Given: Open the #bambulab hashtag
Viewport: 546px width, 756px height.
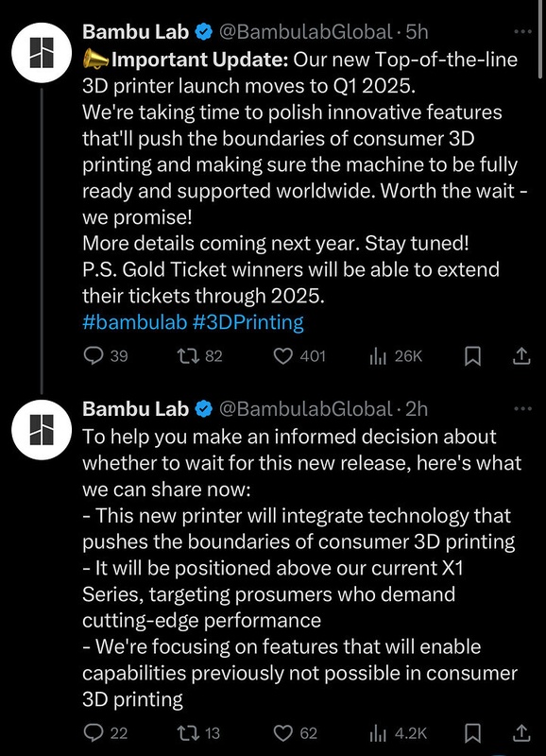Looking at the screenshot, I should pyautogui.click(x=134, y=322).
